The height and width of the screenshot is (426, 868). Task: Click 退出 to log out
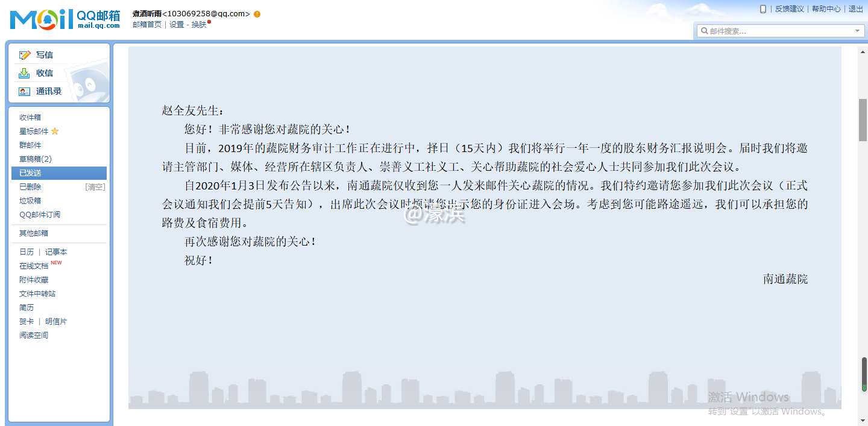click(x=855, y=8)
